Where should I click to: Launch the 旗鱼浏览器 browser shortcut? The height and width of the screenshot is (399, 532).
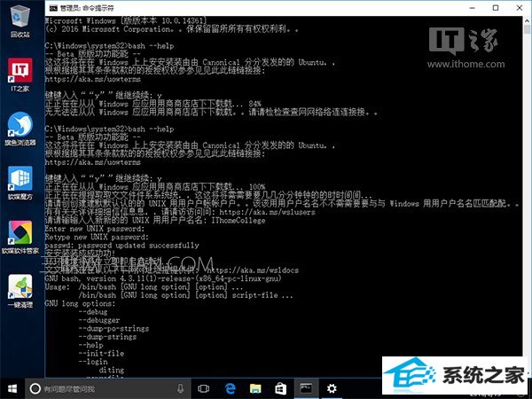point(20,129)
